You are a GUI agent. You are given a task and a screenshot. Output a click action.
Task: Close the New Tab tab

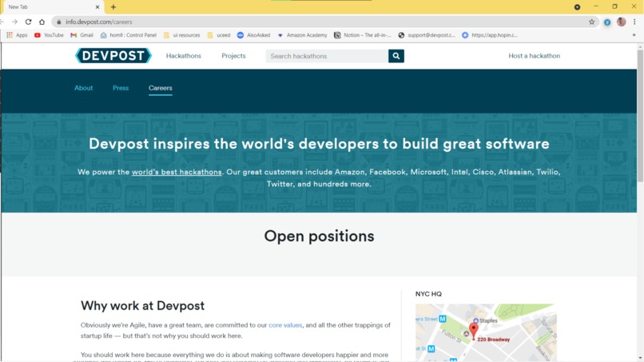click(97, 7)
